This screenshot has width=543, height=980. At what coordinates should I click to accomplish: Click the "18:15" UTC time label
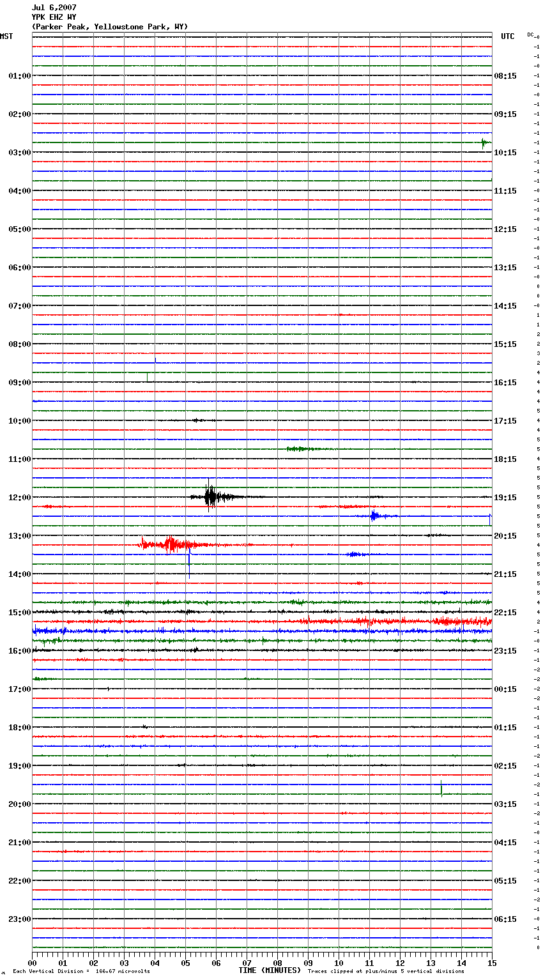click(x=505, y=459)
